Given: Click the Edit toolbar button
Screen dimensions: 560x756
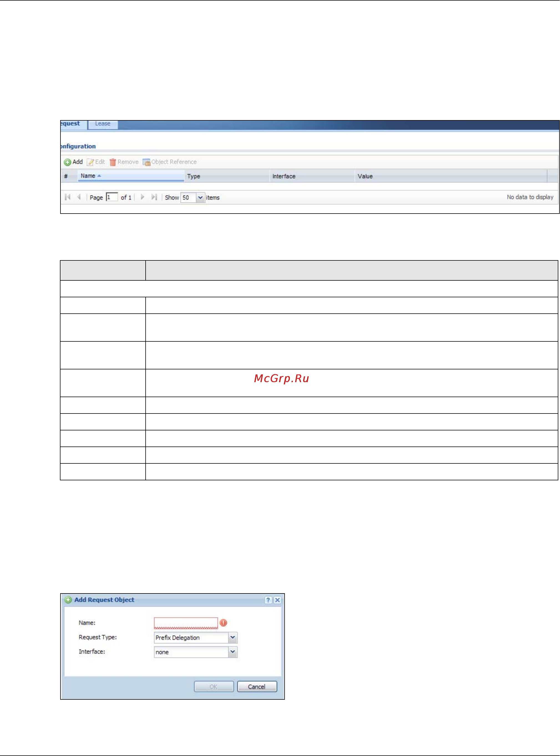Looking at the screenshot, I should tap(96, 162).
